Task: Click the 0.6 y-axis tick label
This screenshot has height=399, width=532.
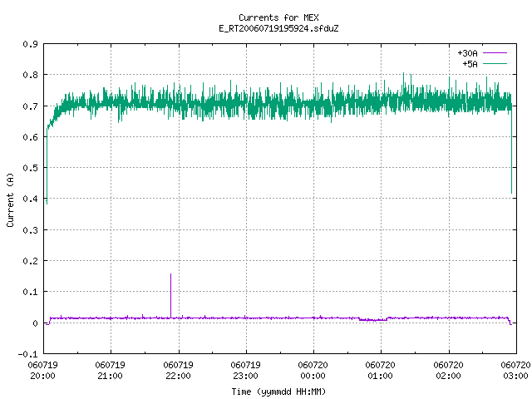Action: click(30, 137)
